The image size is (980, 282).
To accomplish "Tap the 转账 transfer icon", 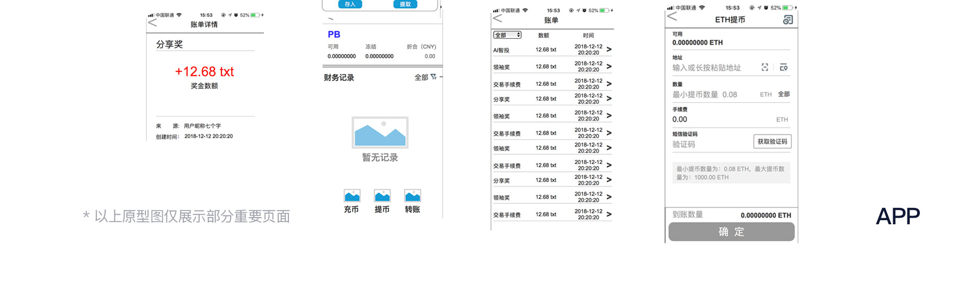I will (412, 196).
